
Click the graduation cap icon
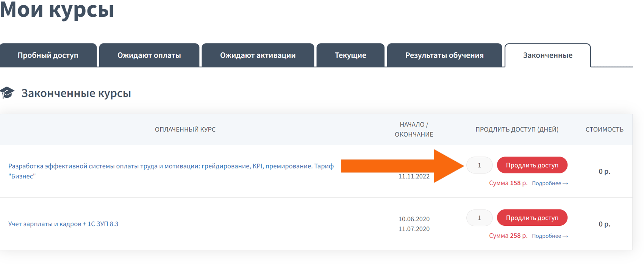(x=7, y=93)
